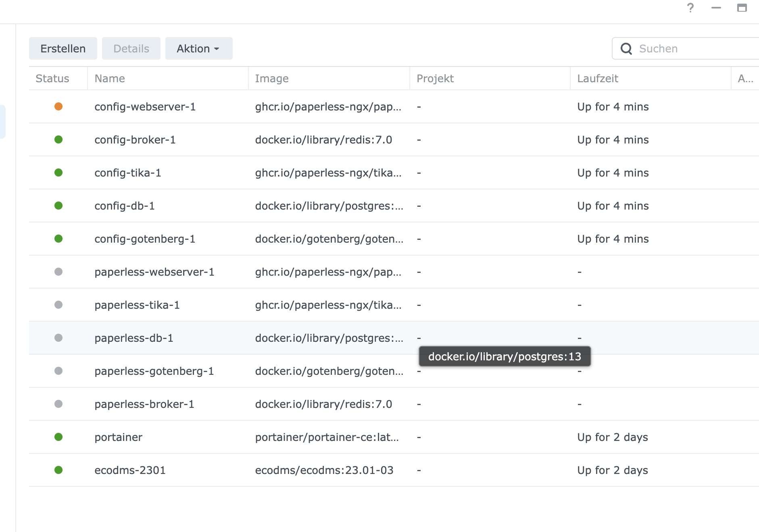The image size is (759, 532).
Task: Click tooltip docker.io/library/postgres:13
Action: (x=505, y=356)
